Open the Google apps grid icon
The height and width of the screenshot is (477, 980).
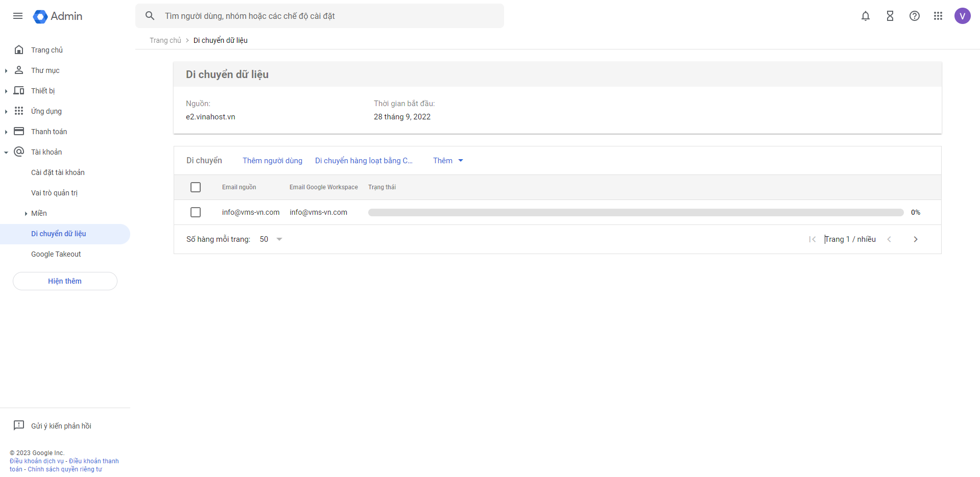[x=938, y=16]
